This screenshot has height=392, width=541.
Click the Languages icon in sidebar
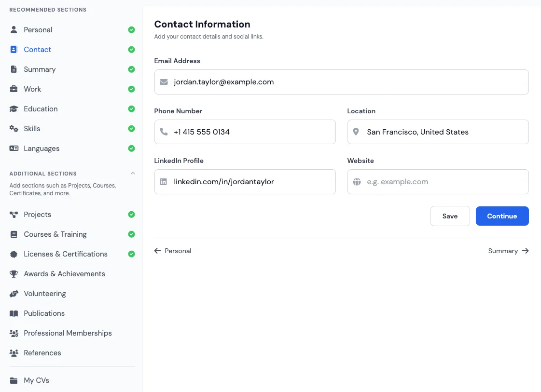(14, 148)
